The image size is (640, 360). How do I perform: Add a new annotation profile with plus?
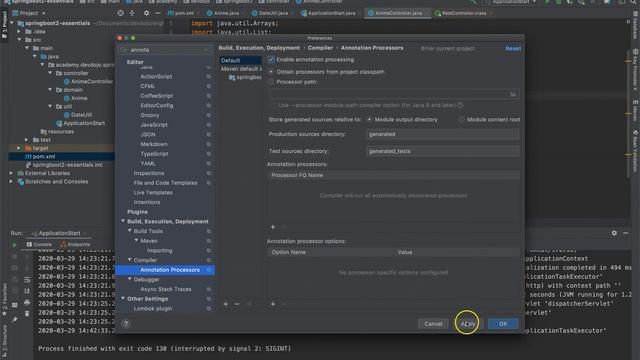pos(225,304)
